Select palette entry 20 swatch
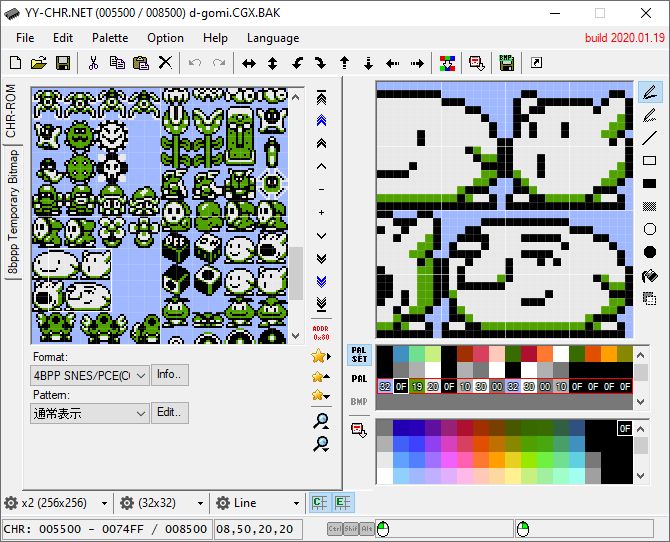 pyautogui.click(x=432, y=386)
